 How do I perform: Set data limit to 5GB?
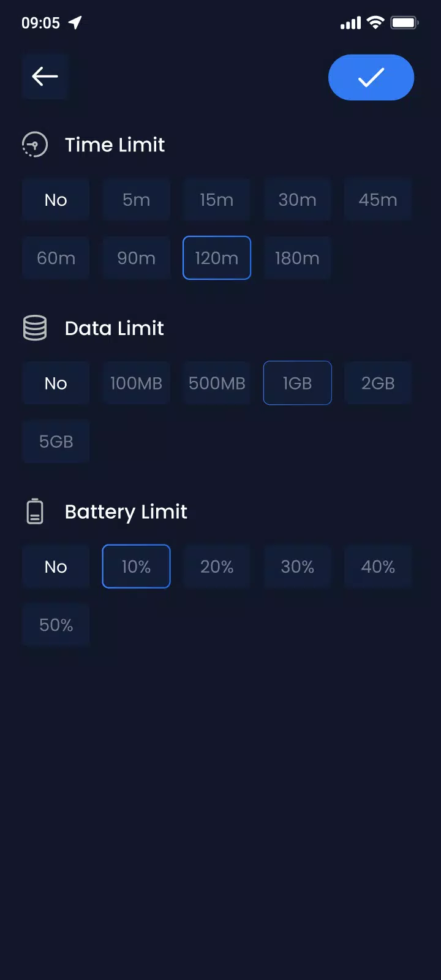click(x=56, y=442)
